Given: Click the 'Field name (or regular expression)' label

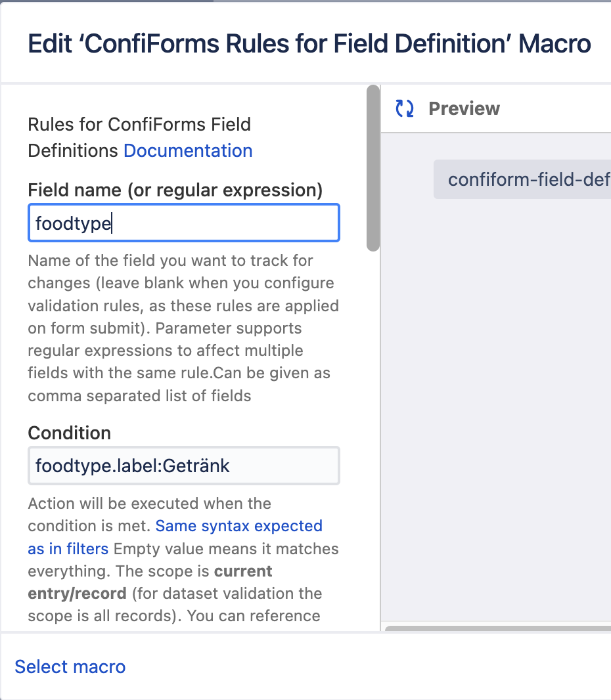Looking at the screenshot, I should click(175, 190).
